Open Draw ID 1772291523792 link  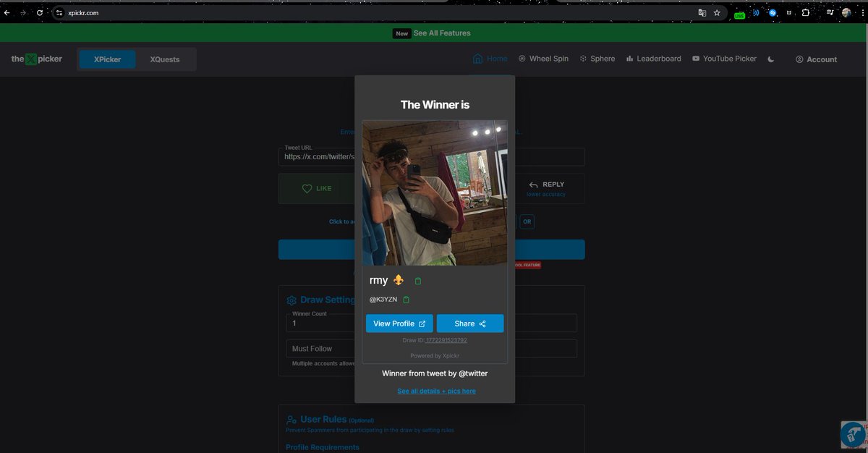(x=446, y=340)
